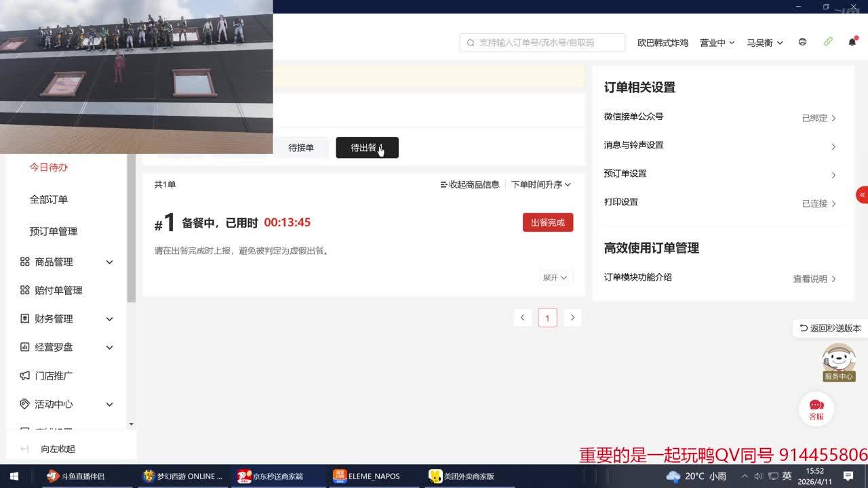
Task: Switch to the 待接单 tab
Action: pos(301,148)
